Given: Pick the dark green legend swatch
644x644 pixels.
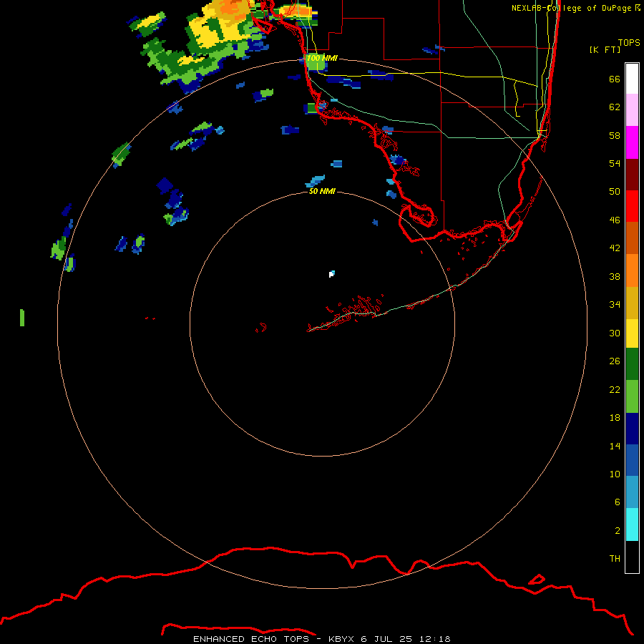Looking at the screenshot, I should click(632, 364).
